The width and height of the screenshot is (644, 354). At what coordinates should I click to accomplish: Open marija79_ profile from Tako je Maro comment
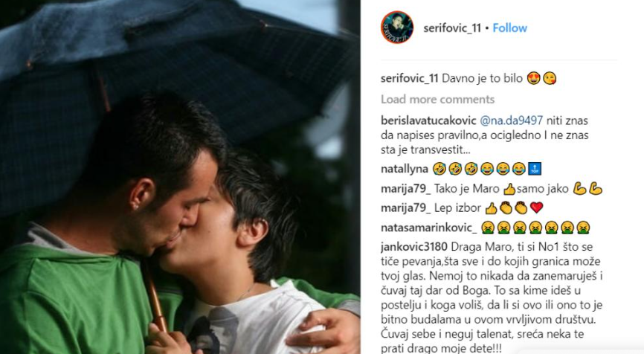(x=406, y=189)
